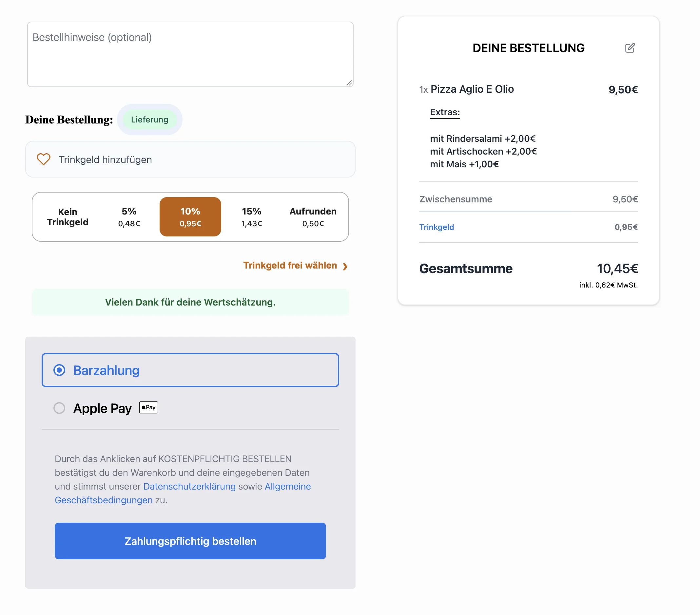Click the Pizza Aglio E Olio item

[472, 89]
